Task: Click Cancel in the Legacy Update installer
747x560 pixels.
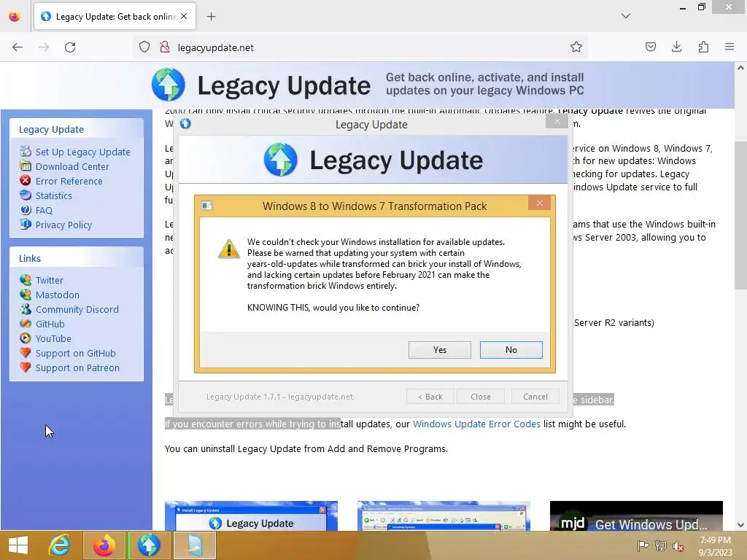Action: point(535,397)
